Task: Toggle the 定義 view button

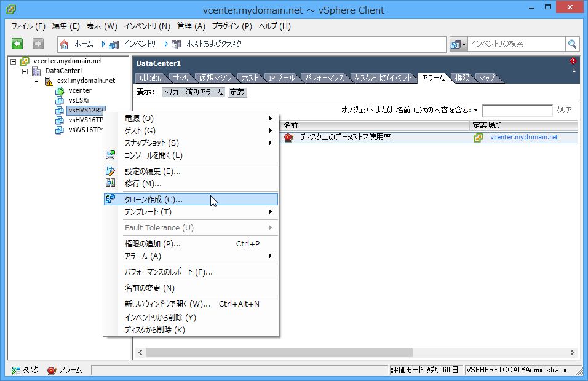Action: 237,92
